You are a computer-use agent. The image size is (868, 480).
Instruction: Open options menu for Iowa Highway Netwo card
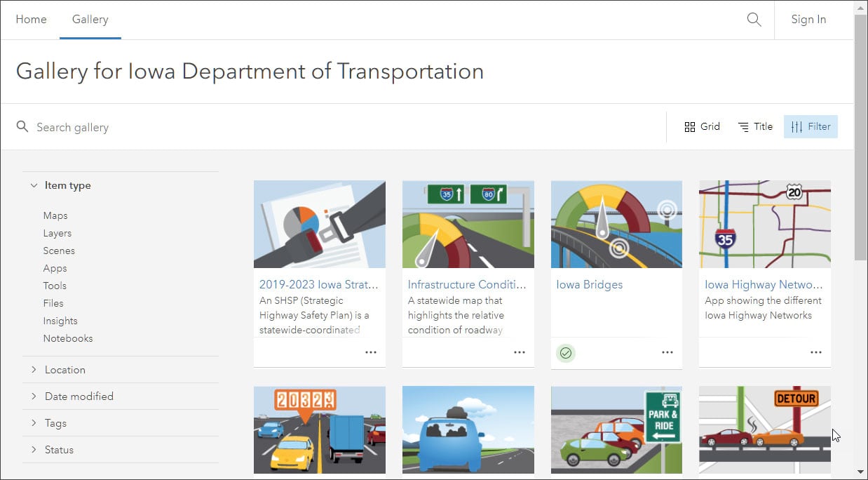click(x=816, y=352)
